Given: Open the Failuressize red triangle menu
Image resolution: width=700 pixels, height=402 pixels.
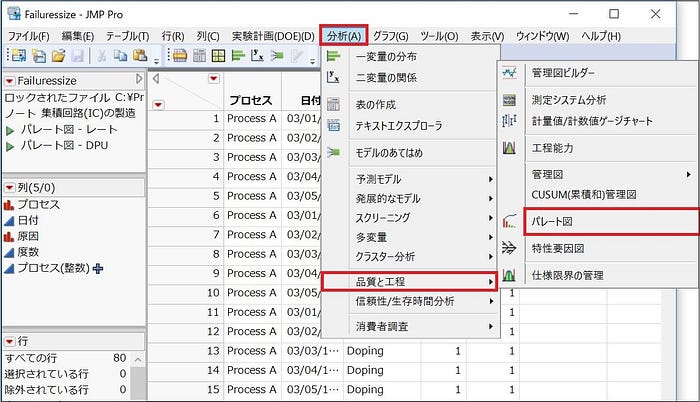Looking at the screenshot, I should [9, 81].
